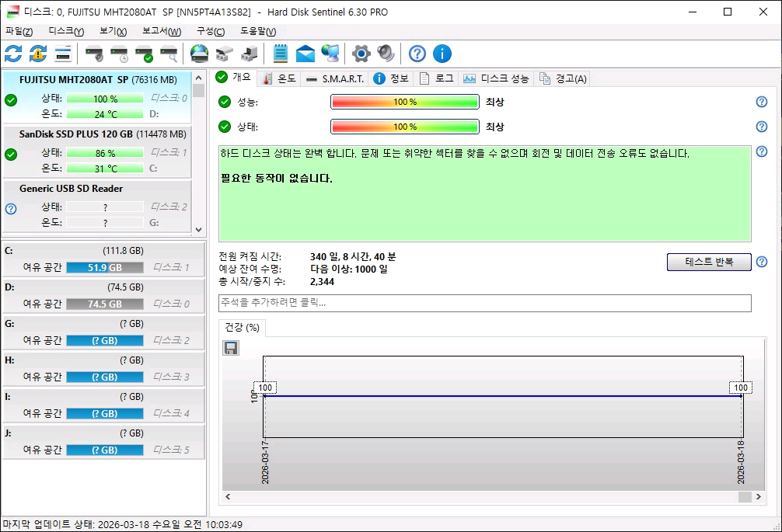Viewport: 782px width, 532px height.
Task: Open Help via the question mark icon
Action: click(417, 54)
